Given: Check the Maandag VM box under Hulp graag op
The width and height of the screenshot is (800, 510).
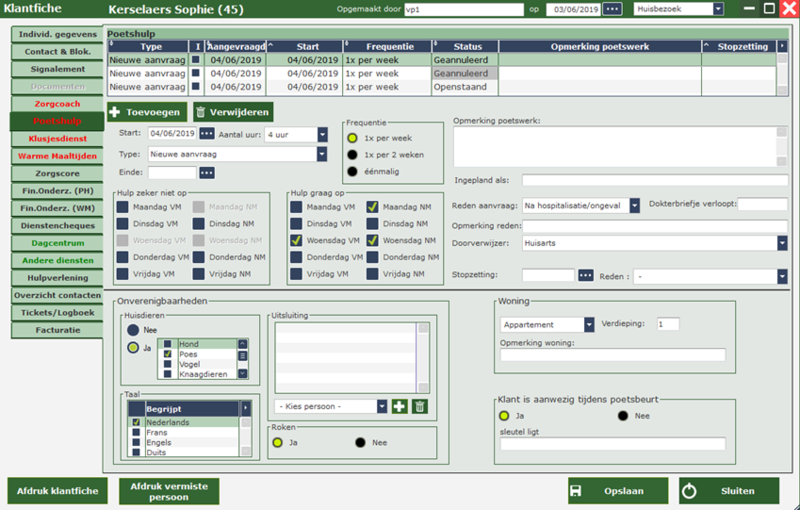Looking at the screenshot, I should pos(297,207).
